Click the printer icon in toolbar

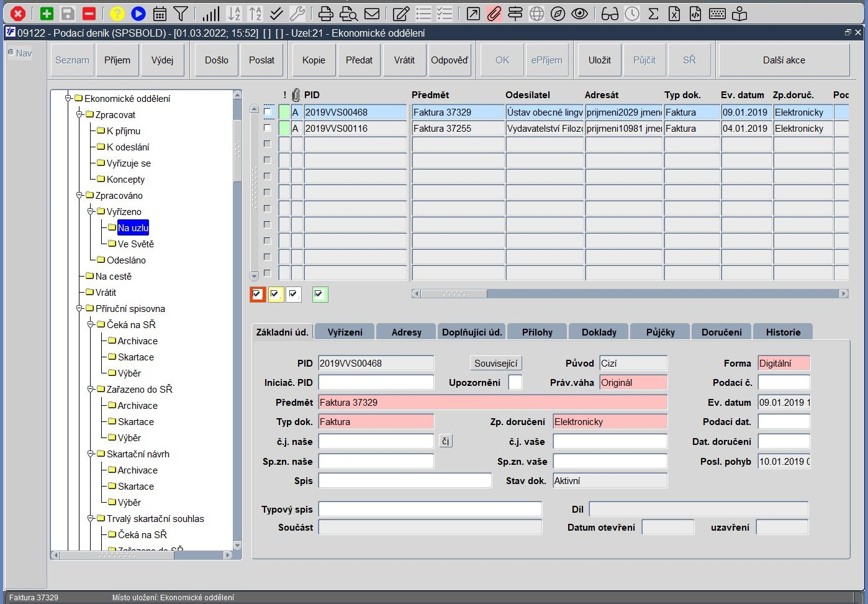pos(326,14)
